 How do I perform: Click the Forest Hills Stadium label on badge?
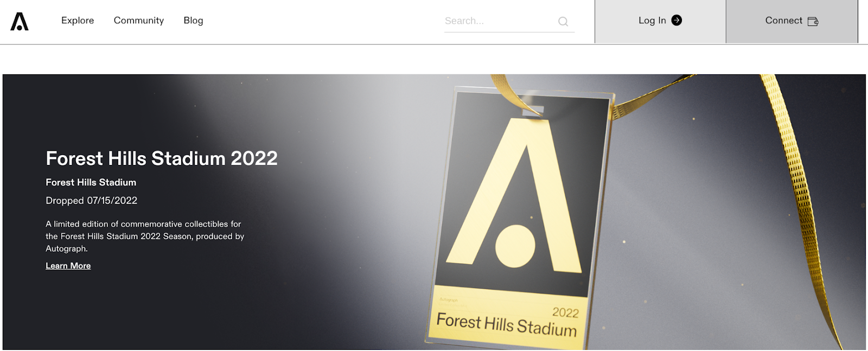pyautogui.click(x=506, y=325)
